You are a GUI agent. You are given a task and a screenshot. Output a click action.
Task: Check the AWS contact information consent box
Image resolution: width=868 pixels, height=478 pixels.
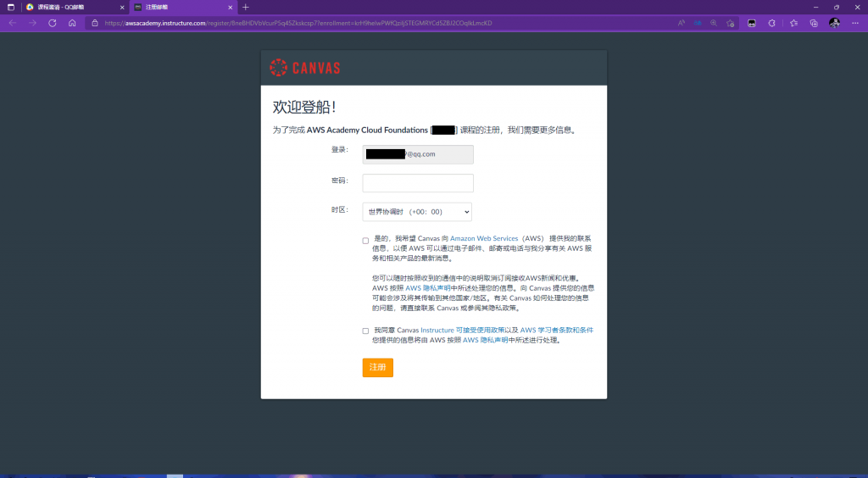pyautogui.click(x=365, y=241)
